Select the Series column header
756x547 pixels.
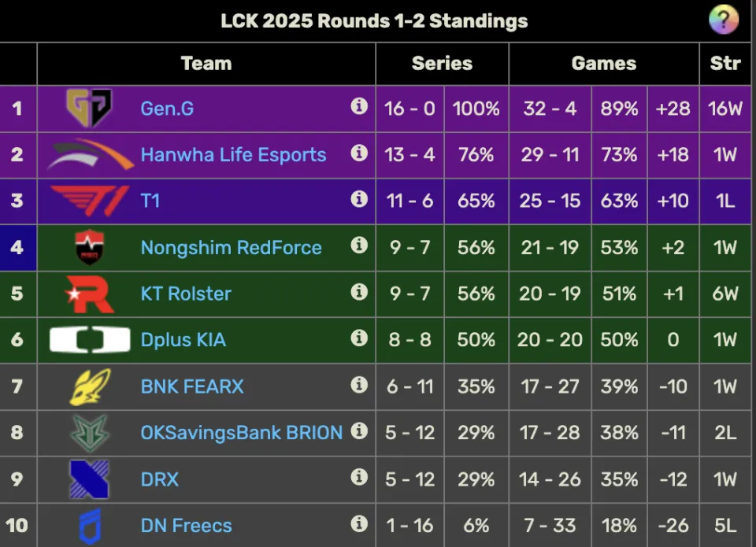pyautogui.click(x=442, y=64)
